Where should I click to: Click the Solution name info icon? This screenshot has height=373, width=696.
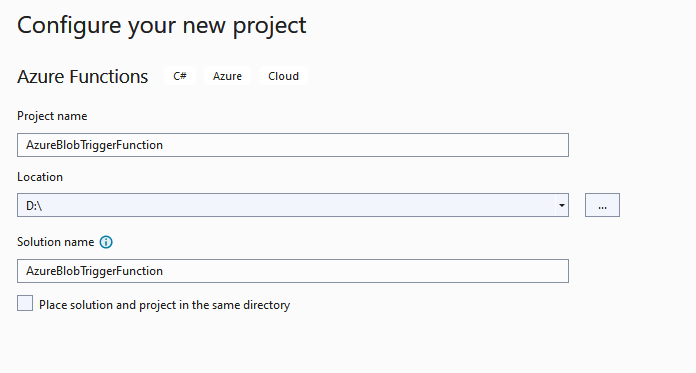click(x=106, y=242)
